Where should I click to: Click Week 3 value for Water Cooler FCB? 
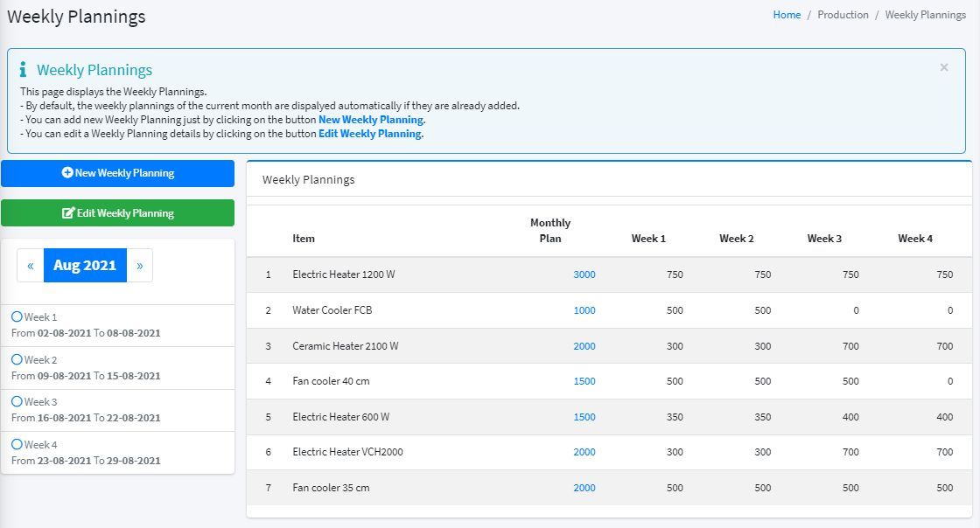[856, 310]
